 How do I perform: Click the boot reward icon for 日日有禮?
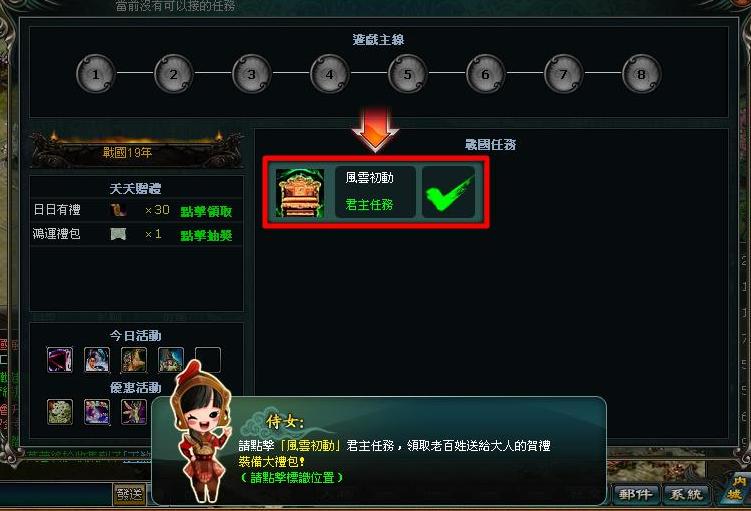pyautogui.click(x=118, y=210)
